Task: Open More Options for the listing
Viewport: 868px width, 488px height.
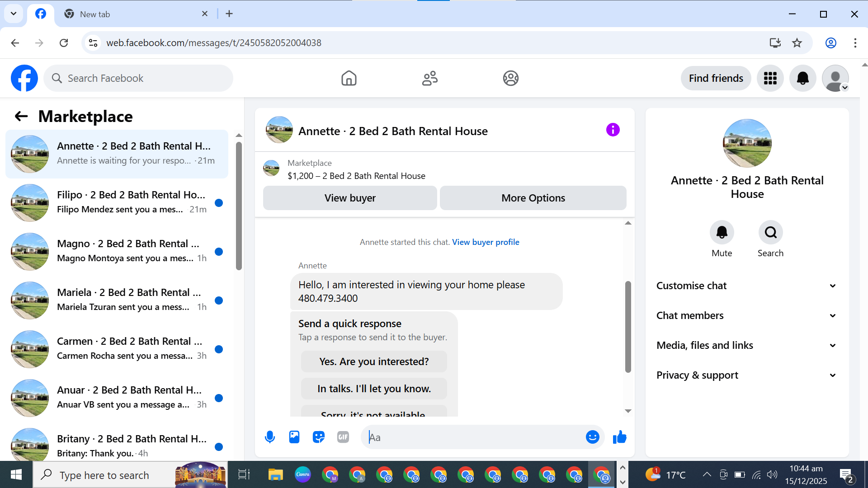Action: (x=533, y=198)
